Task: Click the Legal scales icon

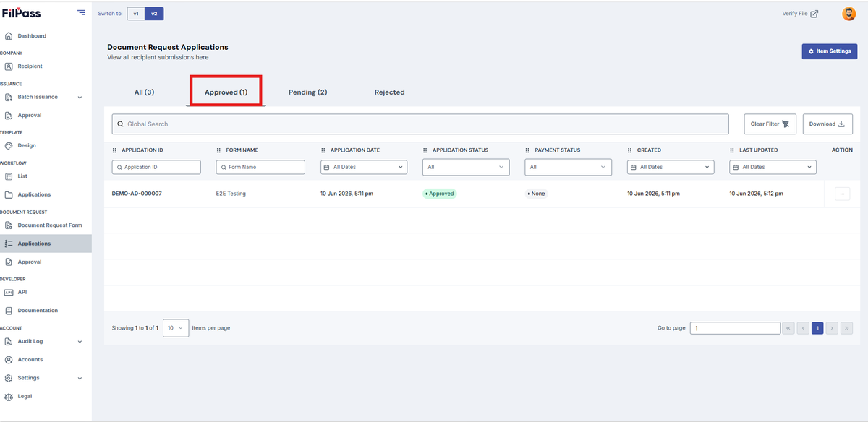Action: 9,397
